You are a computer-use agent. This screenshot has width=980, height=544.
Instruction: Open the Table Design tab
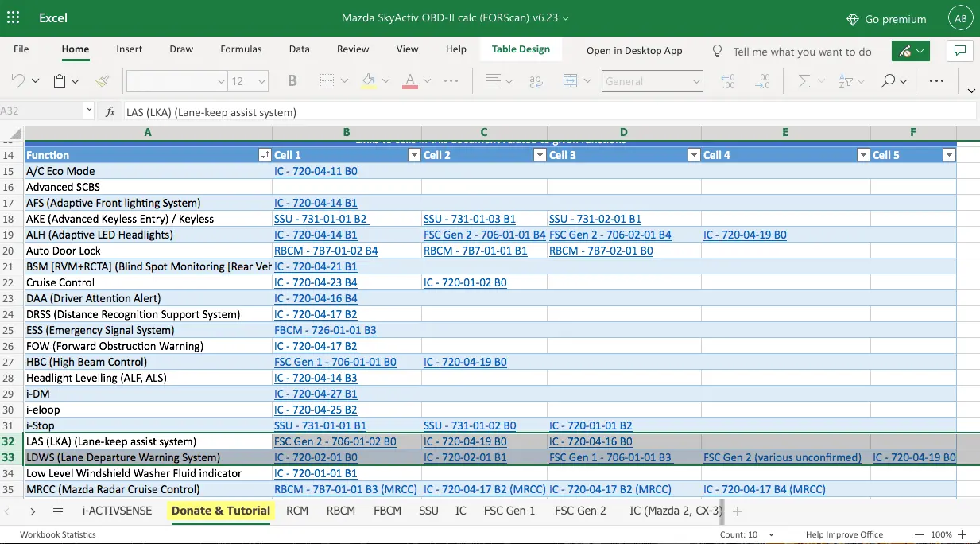click(x=521, y=49)
